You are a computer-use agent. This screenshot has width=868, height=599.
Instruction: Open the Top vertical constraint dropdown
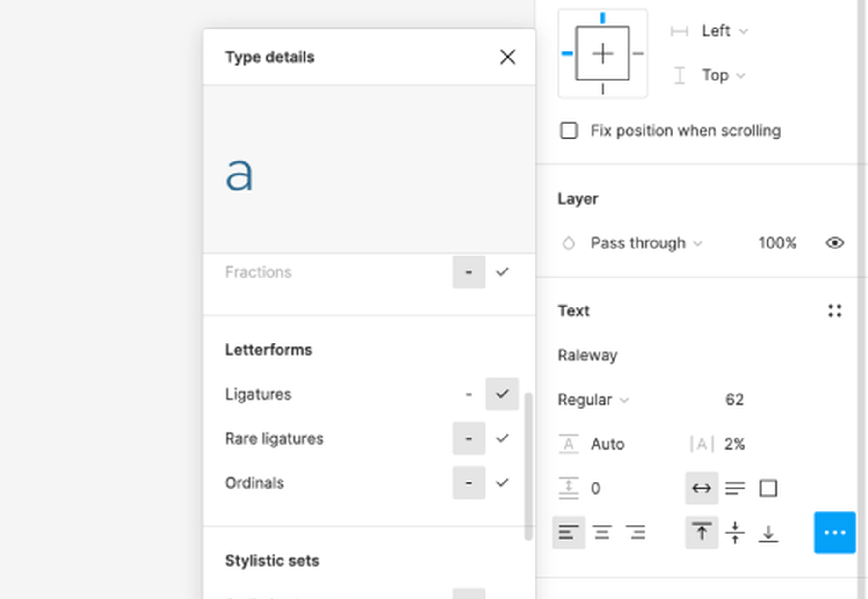723,75
